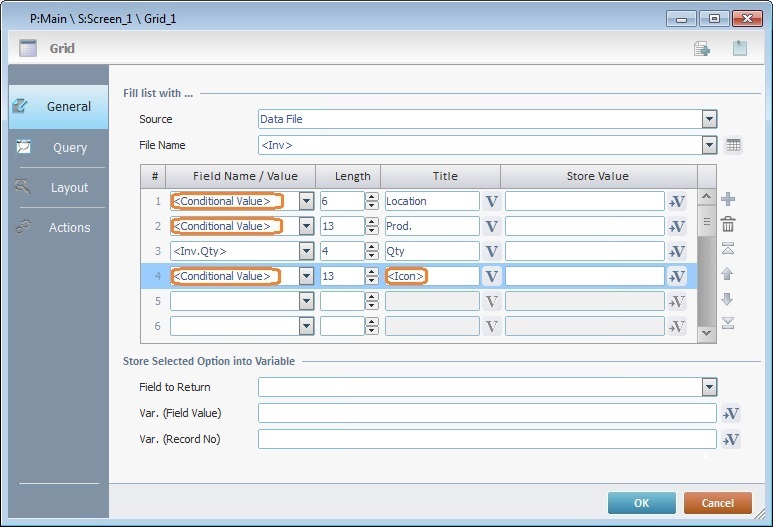Screen dimensions: 773x527
Task: Click the paste clipboard icon in the header
Action: [x=739, y=48]
